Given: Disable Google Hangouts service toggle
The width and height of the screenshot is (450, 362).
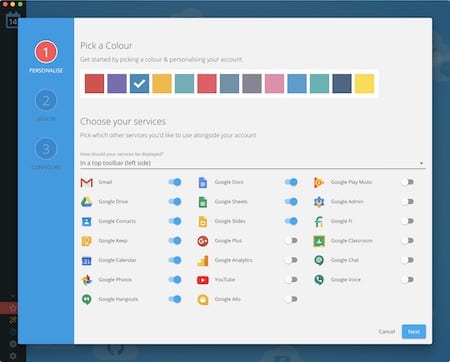Looking at the screenshot, I should click(x=175, y=299).
